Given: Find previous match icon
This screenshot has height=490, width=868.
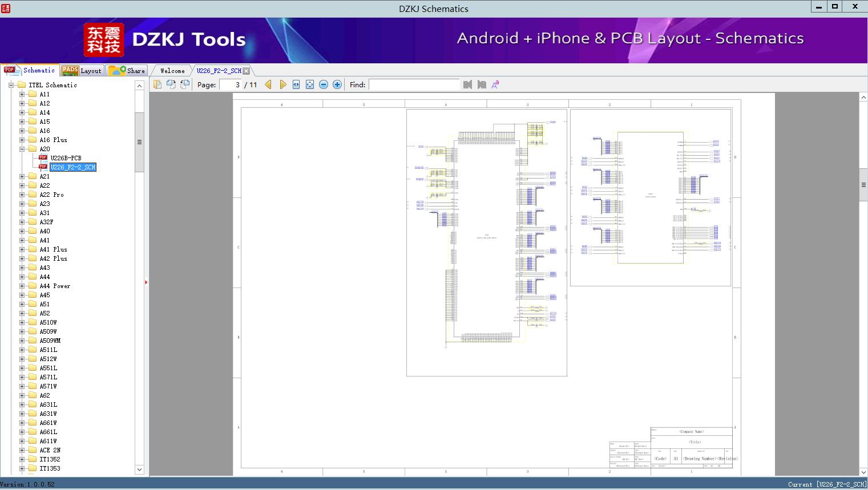Looking at the screenshot, I should [468, 84].
